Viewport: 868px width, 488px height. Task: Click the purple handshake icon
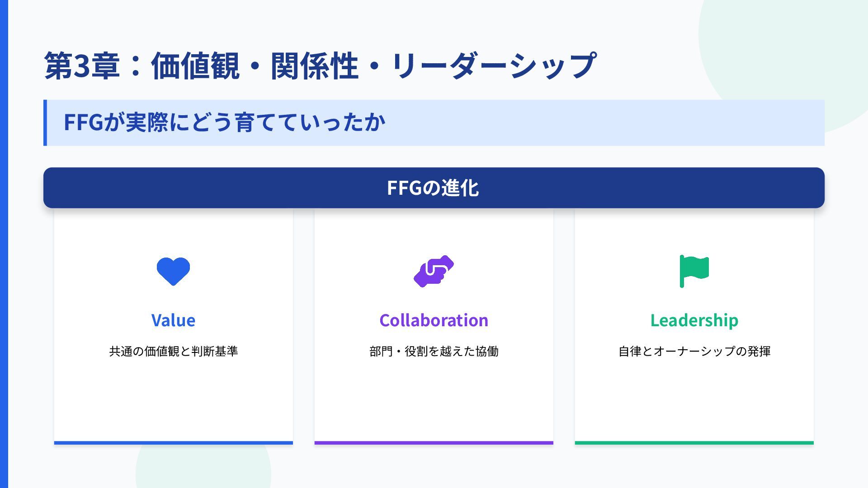pos(434,271)
